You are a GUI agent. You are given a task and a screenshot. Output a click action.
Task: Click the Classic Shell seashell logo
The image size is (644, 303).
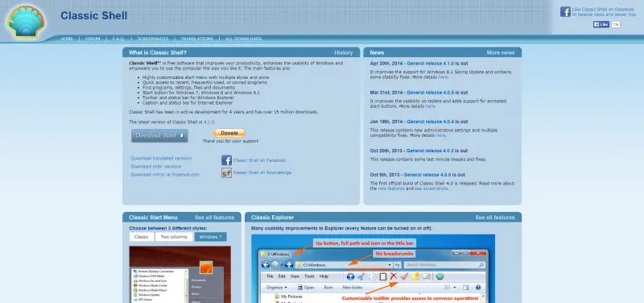click(26, 22)
